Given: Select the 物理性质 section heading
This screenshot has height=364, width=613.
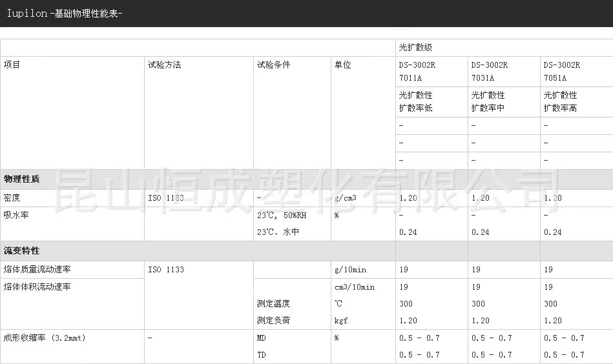Looking at the screenshot, I should tap(21, 179).
